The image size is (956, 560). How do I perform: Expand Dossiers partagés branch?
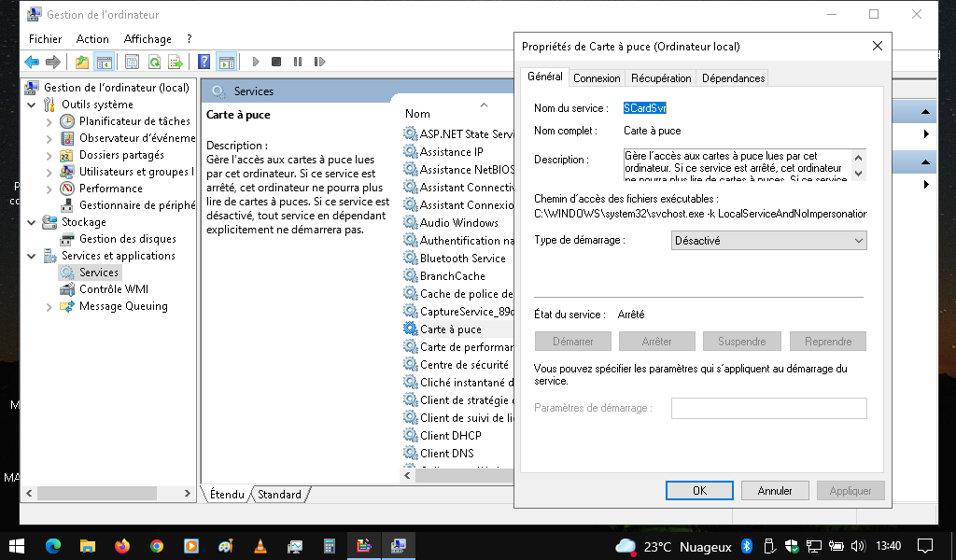[x=49, y=155]
